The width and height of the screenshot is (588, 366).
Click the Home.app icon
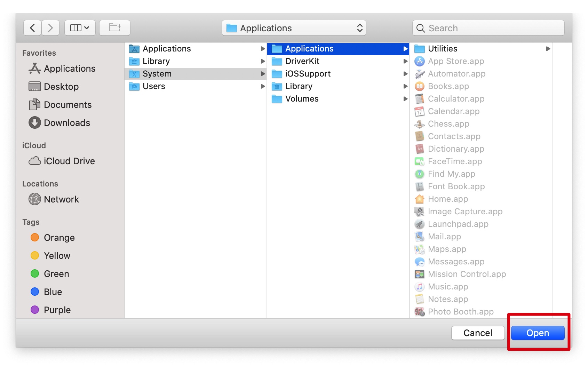click(x=420, y=199)
